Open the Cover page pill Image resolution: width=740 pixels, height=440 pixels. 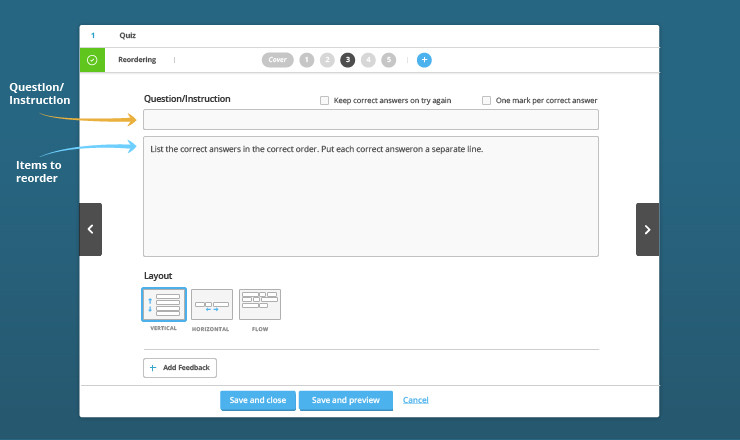(x=278, y=60)
